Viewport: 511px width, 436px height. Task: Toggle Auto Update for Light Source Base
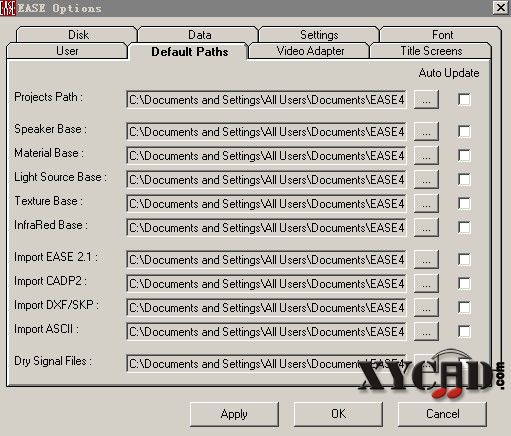click(464, 179)
